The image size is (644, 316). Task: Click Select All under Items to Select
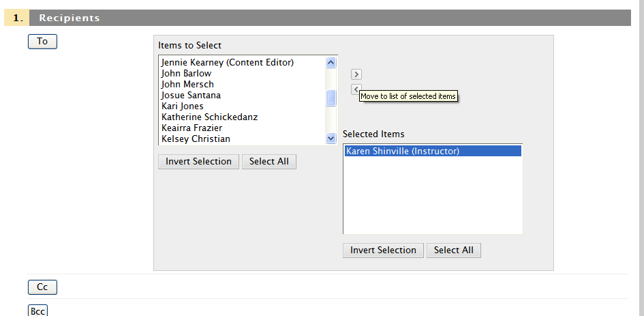pyautogui.click(x=269, y=162)
